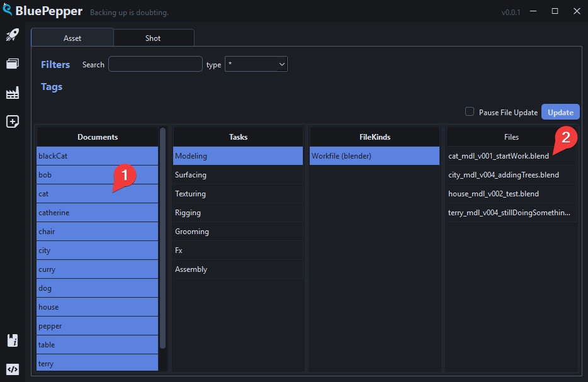Select the Rigging task
This screenshot has width=588, height=382.
238,213
